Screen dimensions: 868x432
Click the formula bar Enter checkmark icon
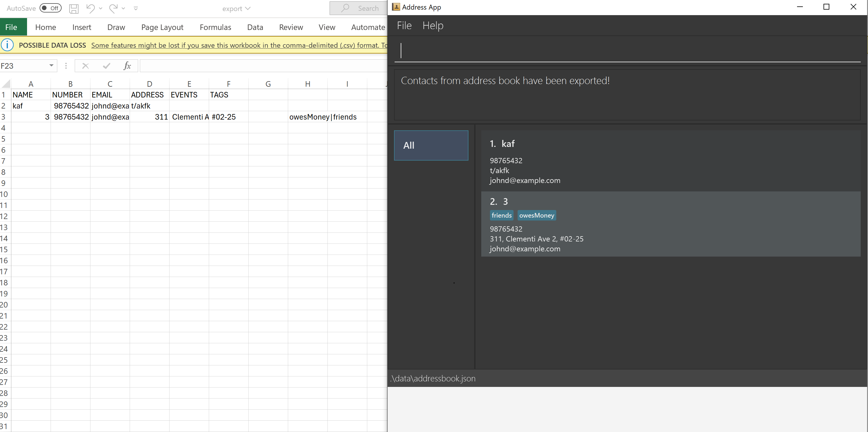pos(106,66)
